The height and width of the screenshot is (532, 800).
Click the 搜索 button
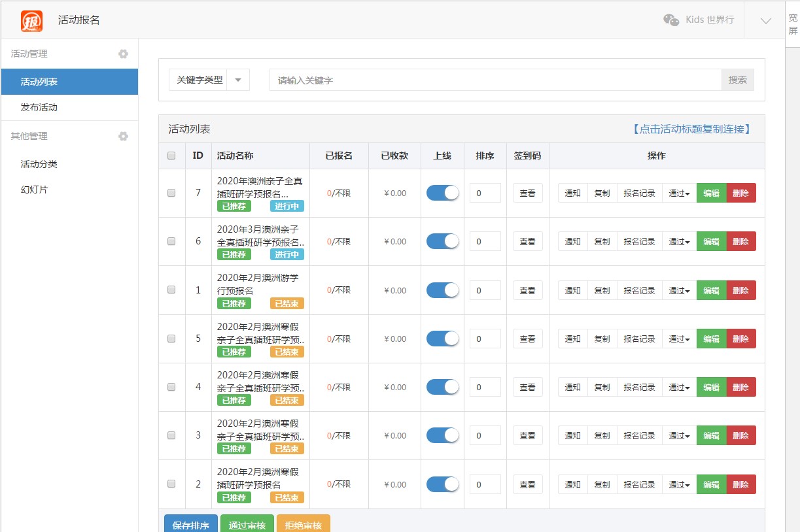pos(738,80)
